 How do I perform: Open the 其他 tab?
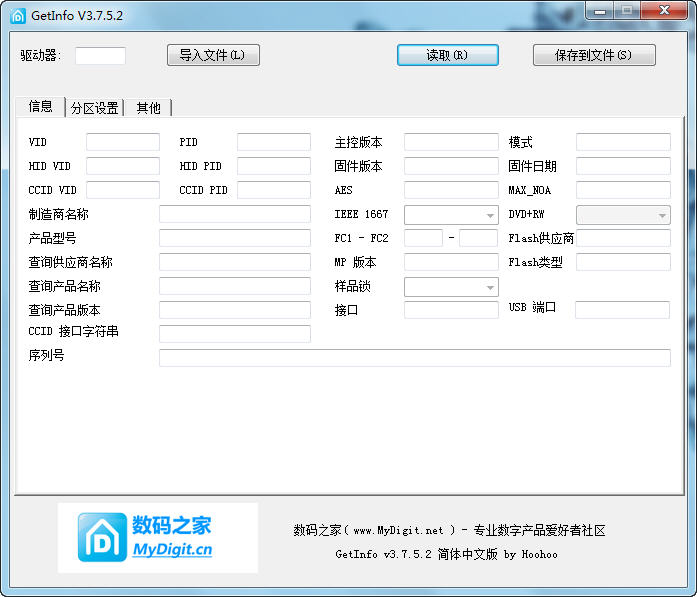point(148,108)
